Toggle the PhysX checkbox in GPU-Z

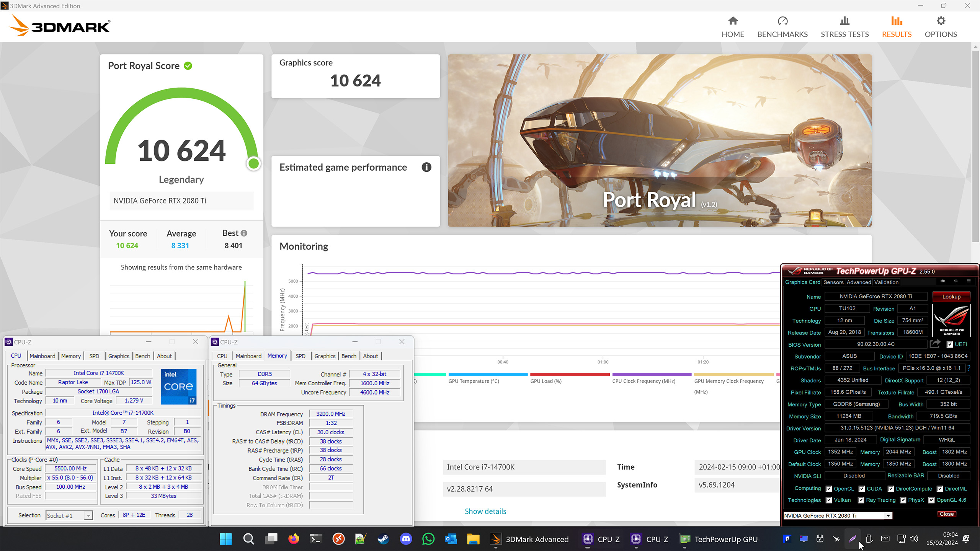[903, 500]
